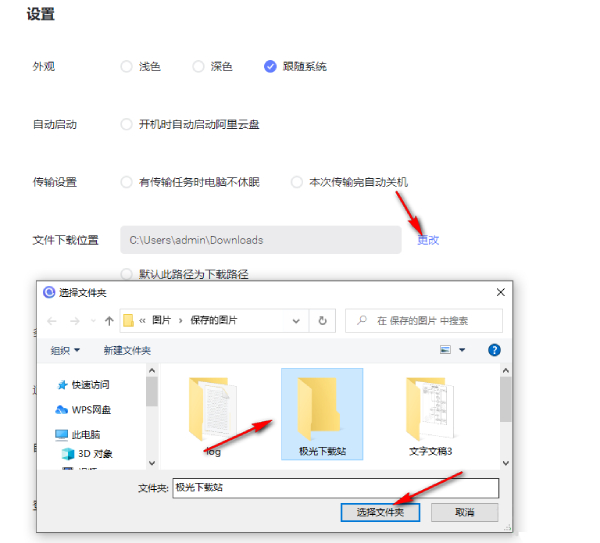The height and width of the screenshot is (543, 600).
Task: Enable 本次传输完自动关机 option
Action: (x=297, y=182)
